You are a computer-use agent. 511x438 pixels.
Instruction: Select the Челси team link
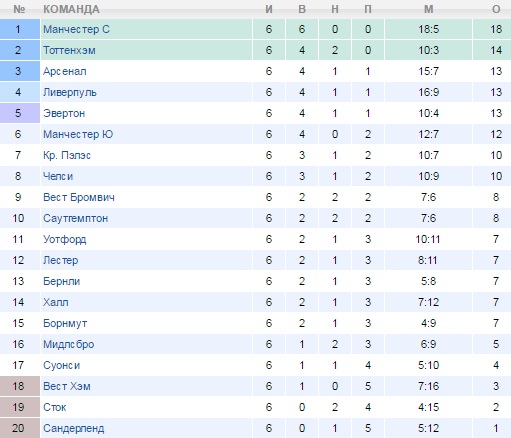58,176
